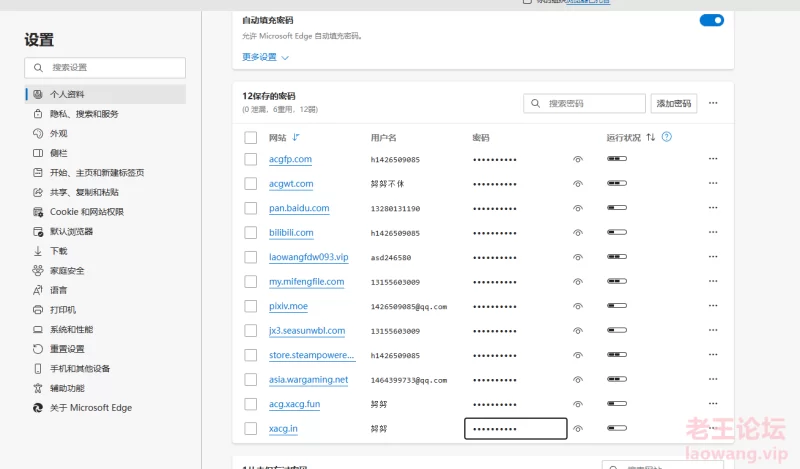Reveal jx3.seasunwbl.com password eye icon
This screenshot has height=469, width=800.
tap(578, 331)
